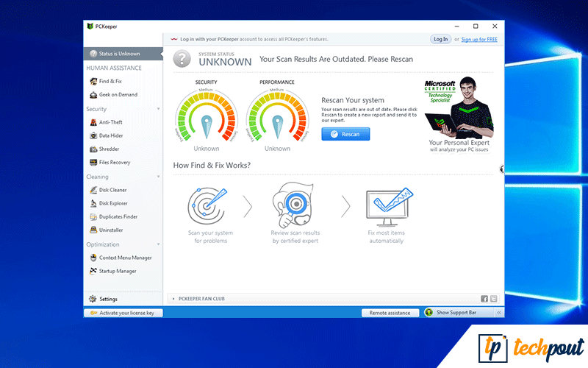The height and width of the screenshot is (368, 588).
Task: Click the blue Rescan button
Action: (x=345, y=134)
